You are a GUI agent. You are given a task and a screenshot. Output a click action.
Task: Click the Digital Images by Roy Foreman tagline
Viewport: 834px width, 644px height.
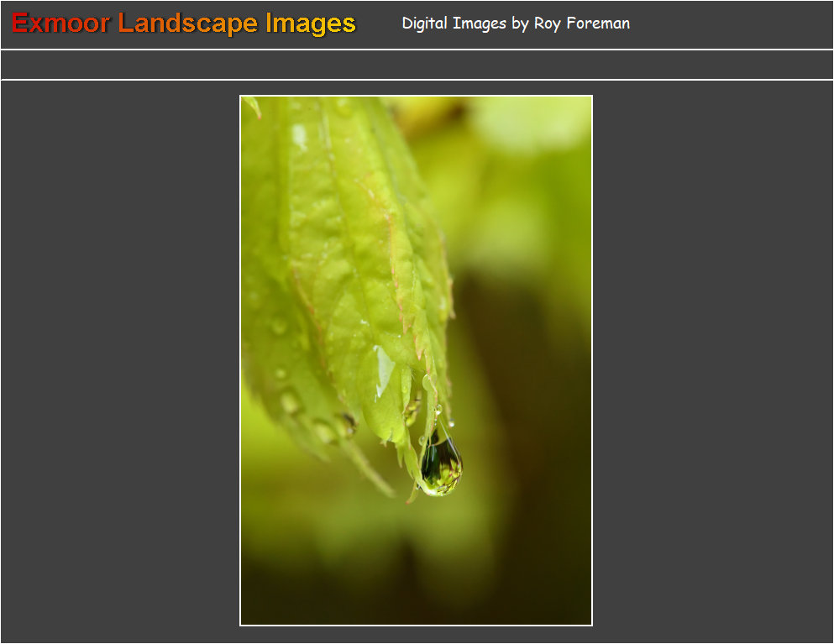point(515,24)
